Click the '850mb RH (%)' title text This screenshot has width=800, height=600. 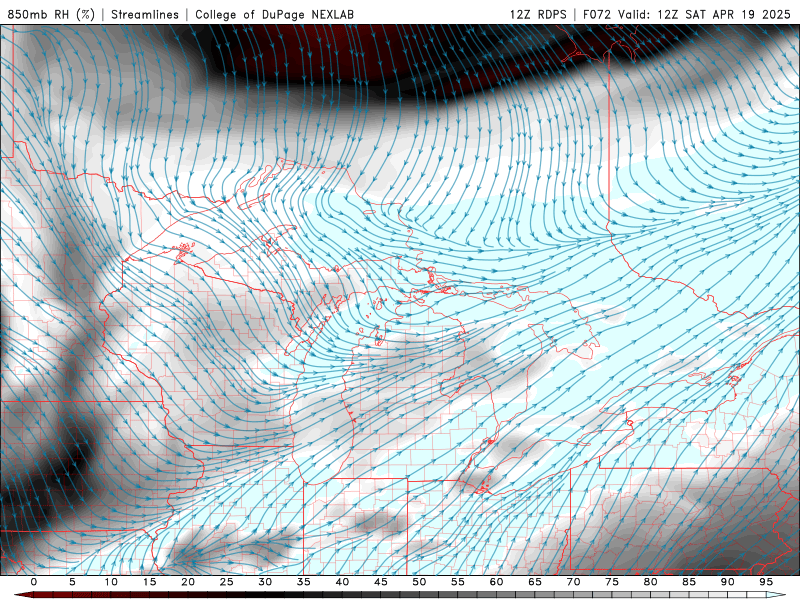[51, 14]
